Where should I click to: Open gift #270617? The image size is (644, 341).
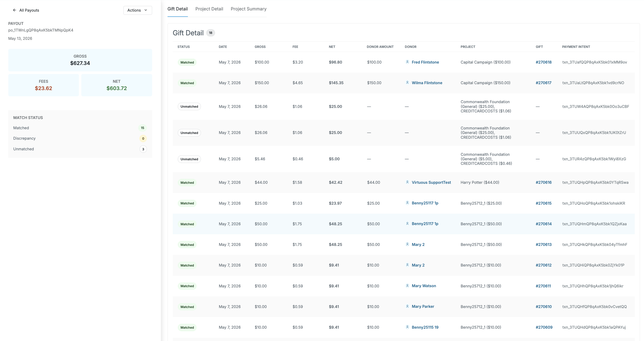(x=544, y=83)
